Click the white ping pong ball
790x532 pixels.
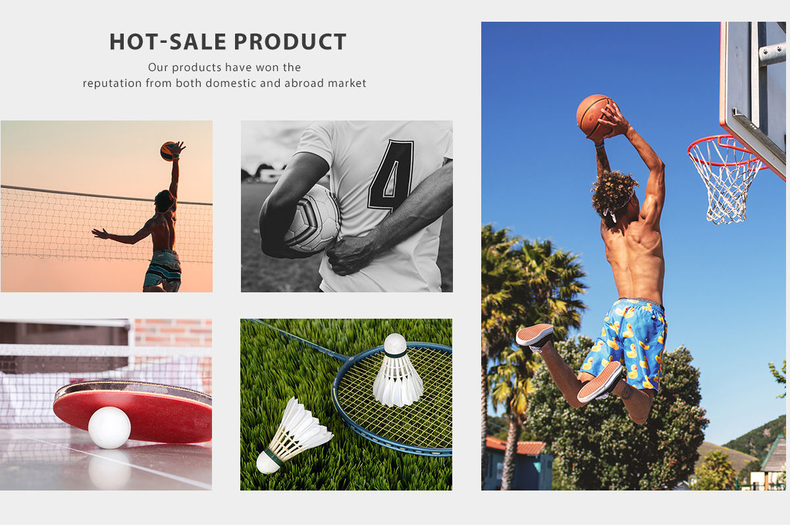pyautogui.click(x=109, y=428)
